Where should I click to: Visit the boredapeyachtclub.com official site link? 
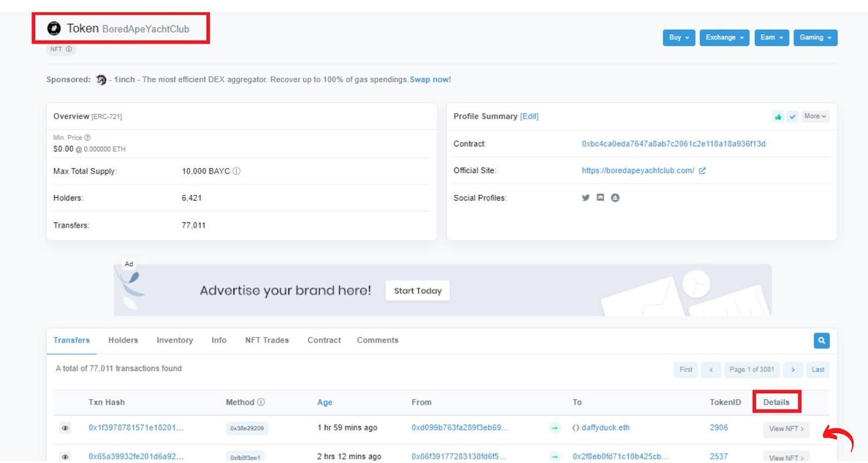click(638, 171)
